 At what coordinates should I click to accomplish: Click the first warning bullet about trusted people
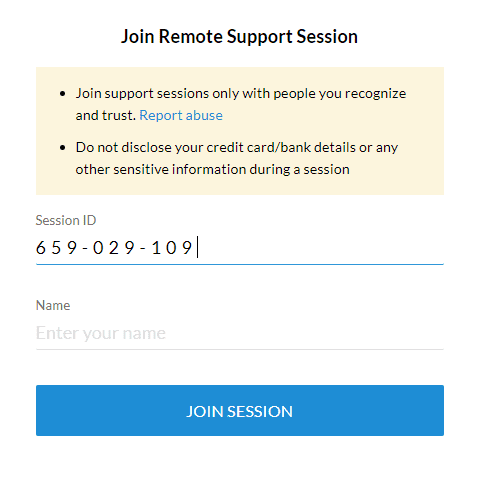click(241, 104)
